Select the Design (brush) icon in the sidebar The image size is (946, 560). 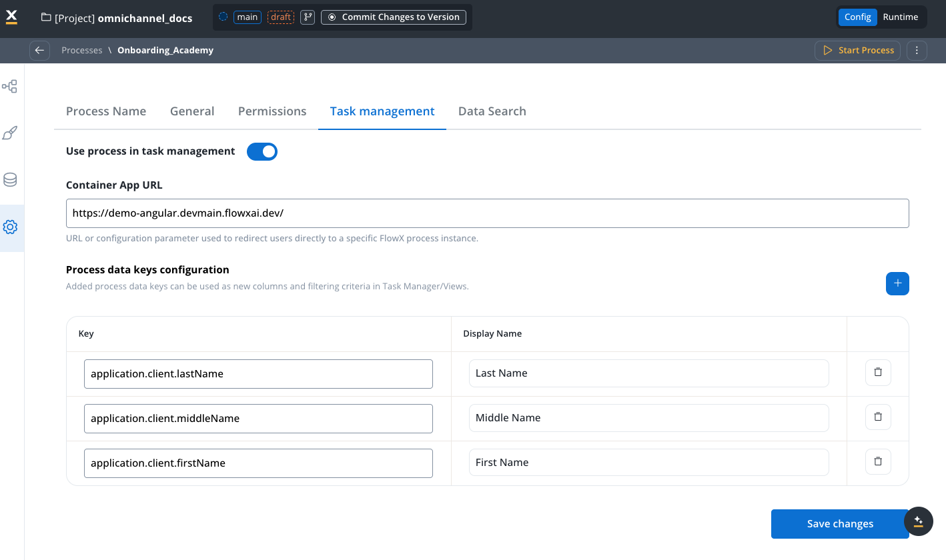(11, 133)
